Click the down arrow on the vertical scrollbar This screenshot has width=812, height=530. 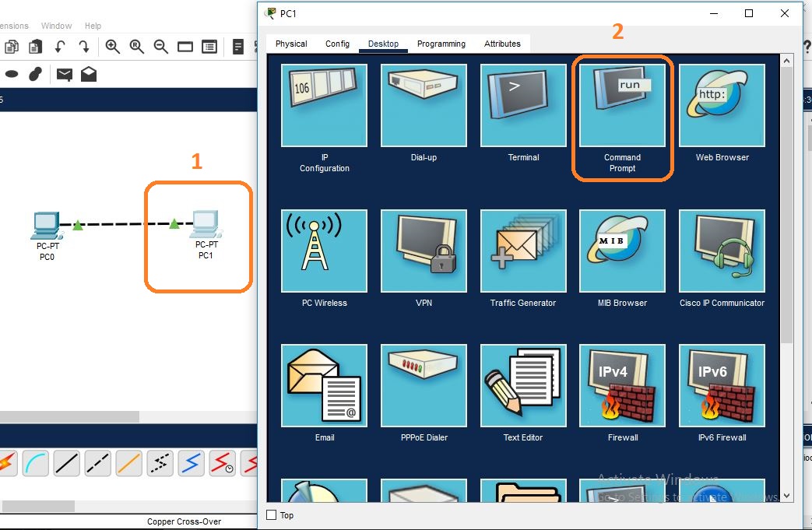pos(786,495)
